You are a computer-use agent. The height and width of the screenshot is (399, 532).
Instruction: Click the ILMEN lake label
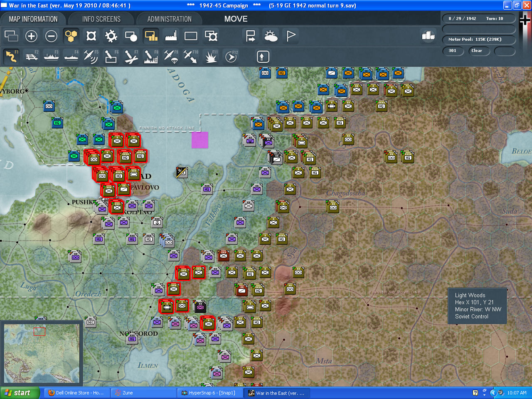click(148, 365)
